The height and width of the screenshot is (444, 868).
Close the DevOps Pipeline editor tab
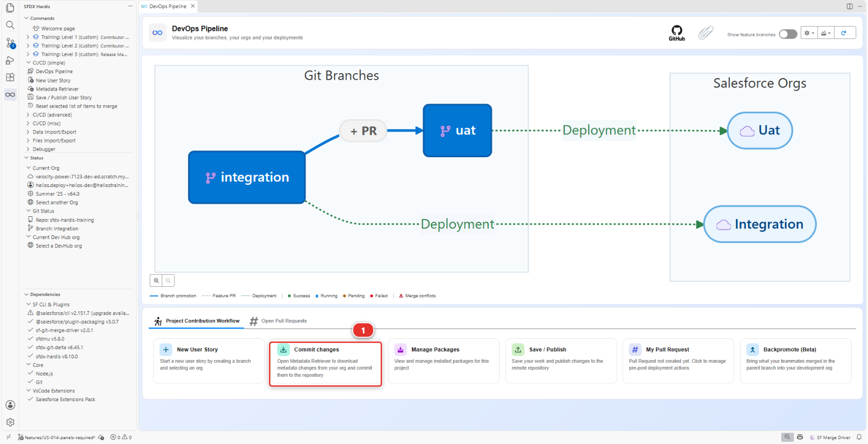193,7
